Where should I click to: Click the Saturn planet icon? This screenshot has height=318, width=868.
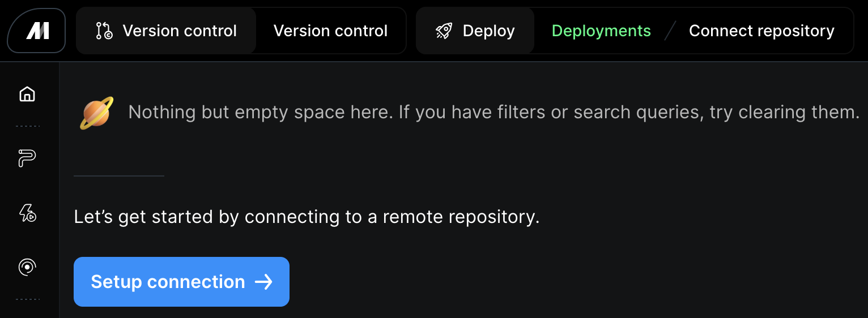pos(96,113)
